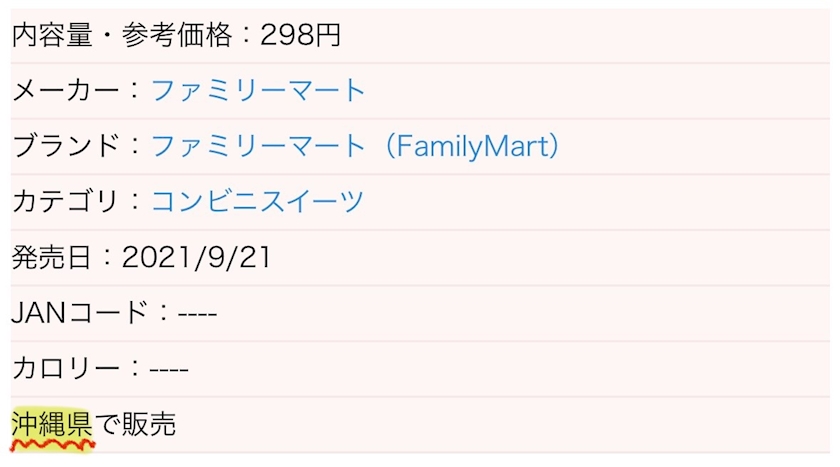Click the カロリー row
840x467 pixels.
tap(420, 369)
